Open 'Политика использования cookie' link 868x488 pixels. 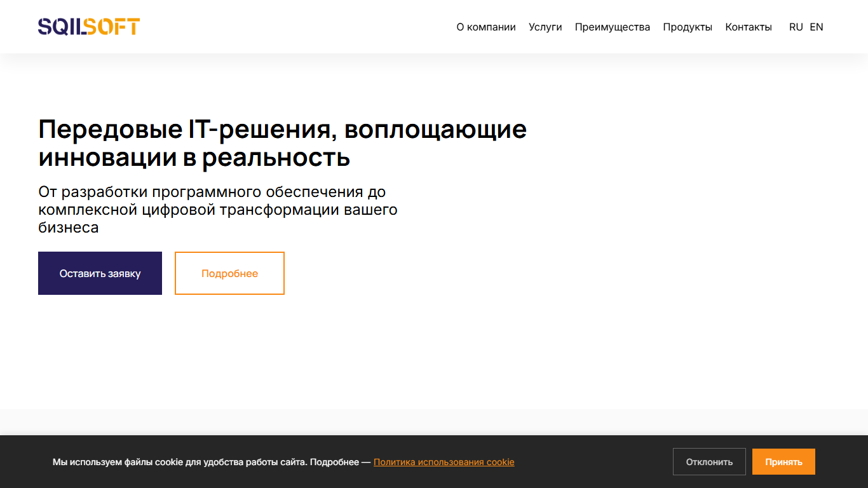pos(444,462)
